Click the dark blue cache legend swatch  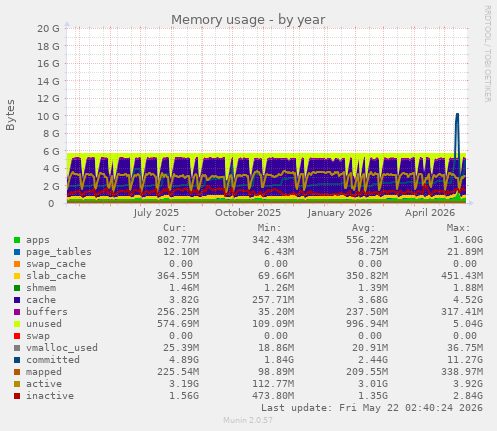17,300
